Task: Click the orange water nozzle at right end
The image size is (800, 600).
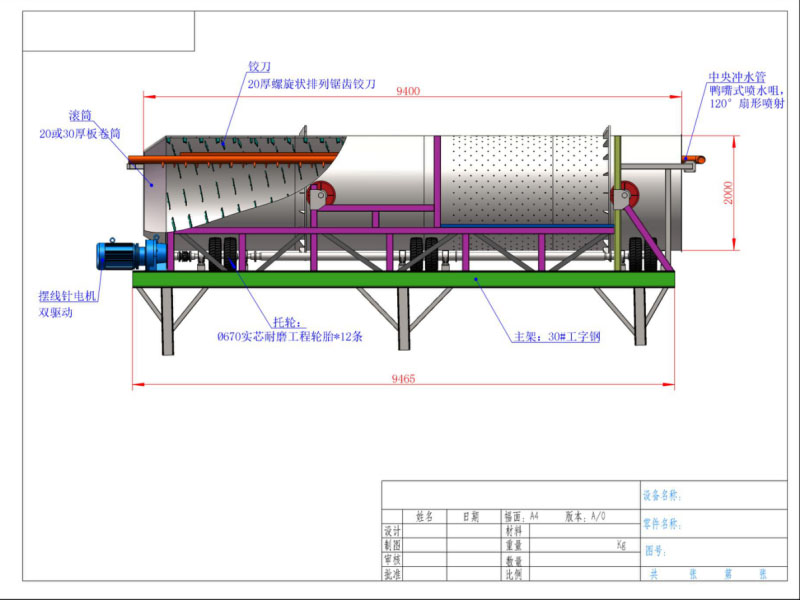Action: (x=697, y=158)
